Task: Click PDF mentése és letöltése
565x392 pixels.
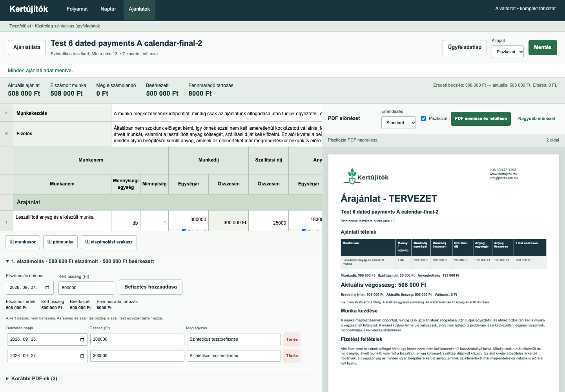Action: pyautogui.click(x=481, y=118)
